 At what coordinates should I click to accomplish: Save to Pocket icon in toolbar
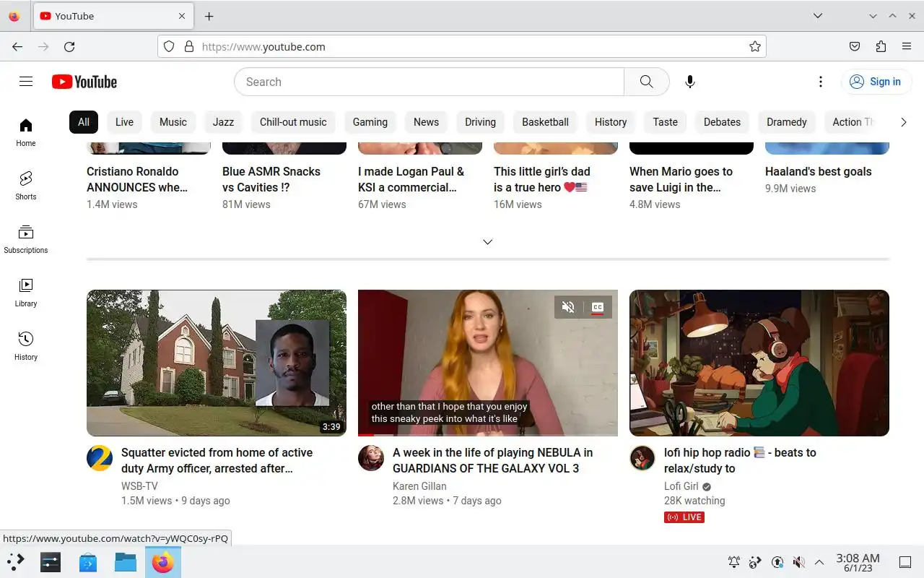click(855, 46)
